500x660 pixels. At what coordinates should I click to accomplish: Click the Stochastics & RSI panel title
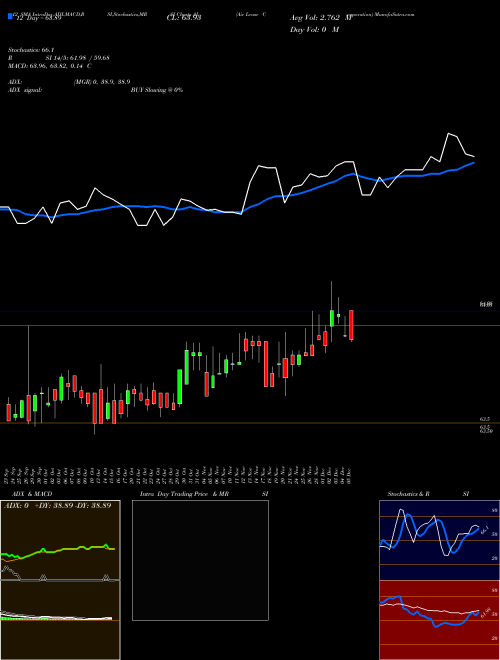coord(428,494)
